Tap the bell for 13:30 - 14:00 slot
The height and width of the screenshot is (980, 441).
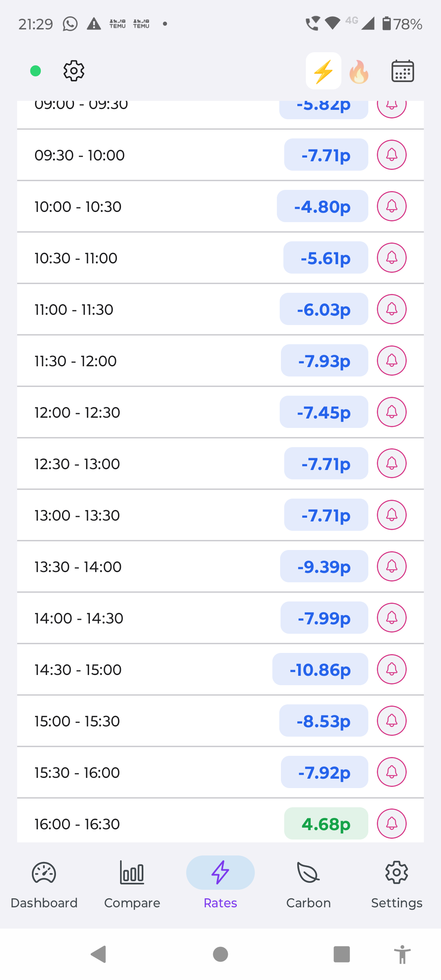[392, 566]
